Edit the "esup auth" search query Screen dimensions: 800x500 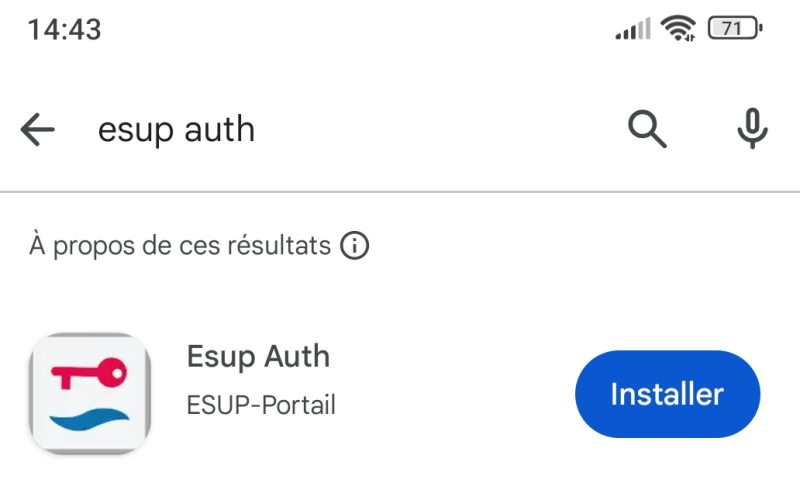click(x=176, y=130)
